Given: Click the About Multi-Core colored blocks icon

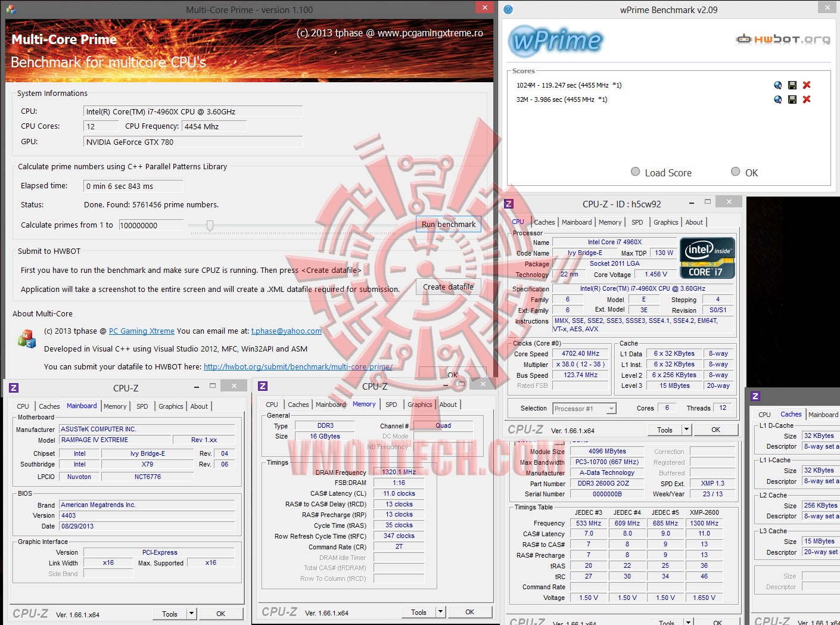Looking at the screenshot, I should [x=27, y=339].
